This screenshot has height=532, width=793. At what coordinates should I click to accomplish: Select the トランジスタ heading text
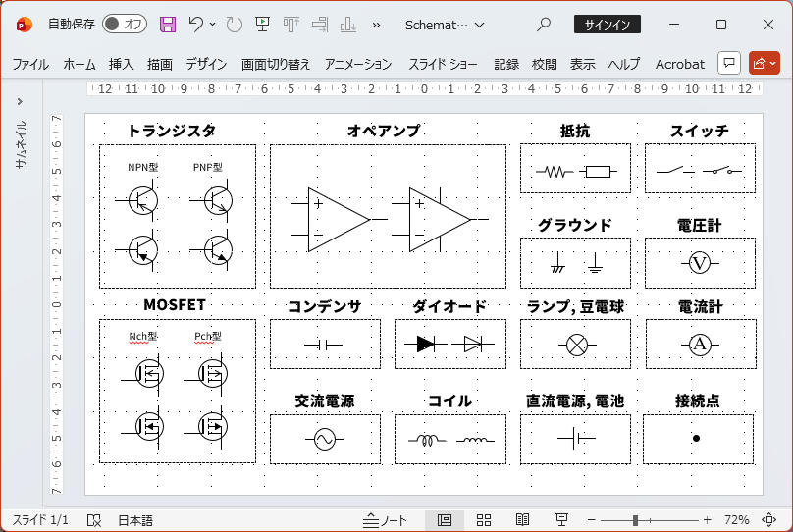click(x=172, y=131)
